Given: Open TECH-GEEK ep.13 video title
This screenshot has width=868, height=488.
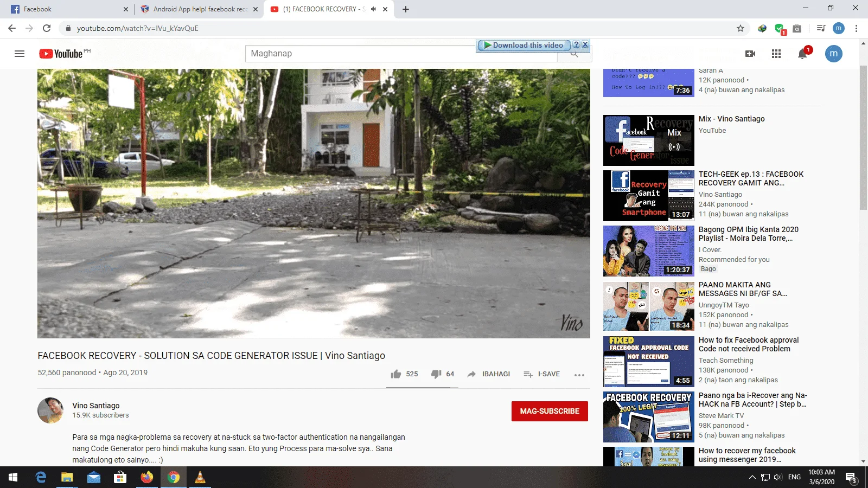Looking at the screenshot, I should [x=751, y=178].
